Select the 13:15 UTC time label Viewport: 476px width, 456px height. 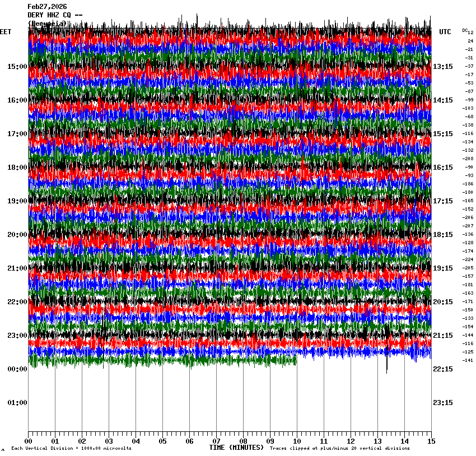[x=443, y=67]
